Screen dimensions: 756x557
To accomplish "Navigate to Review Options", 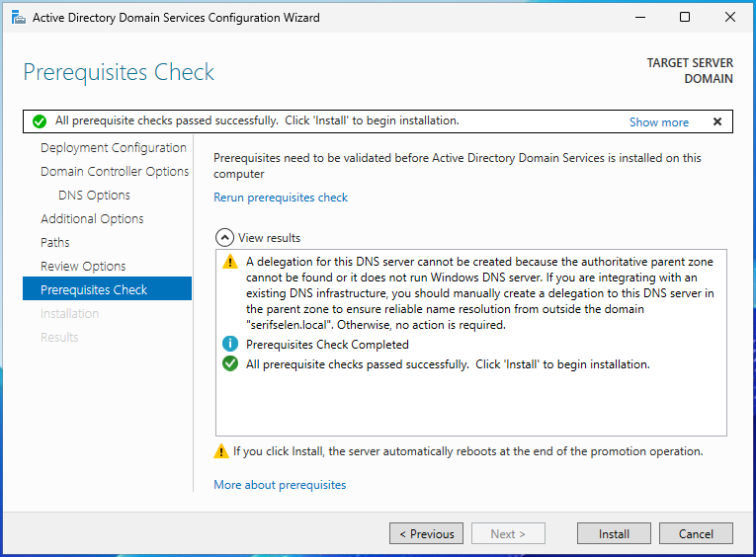I will [x=83, y=267].
